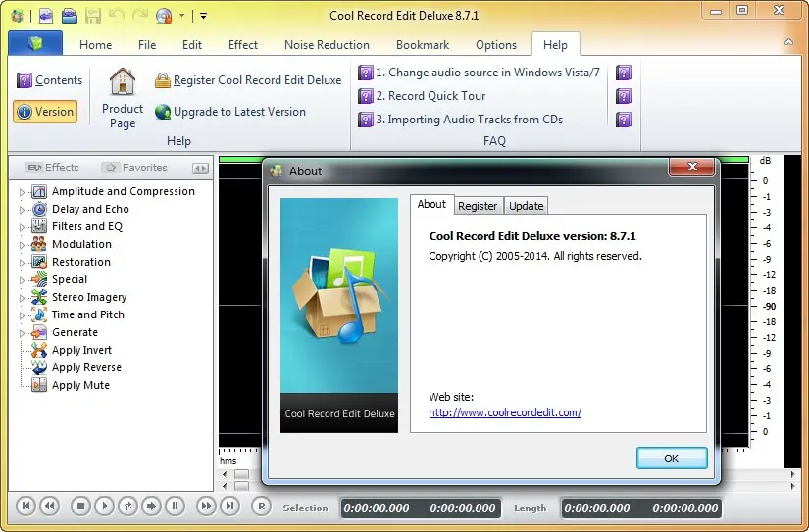Collapse the ribbon with the chevron arrow

(x=788, y=42)
